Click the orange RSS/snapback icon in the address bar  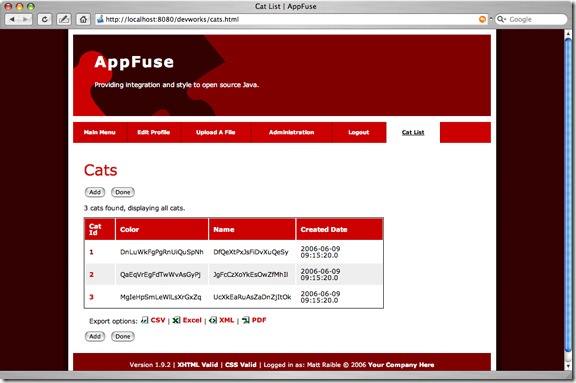[482, 19]
